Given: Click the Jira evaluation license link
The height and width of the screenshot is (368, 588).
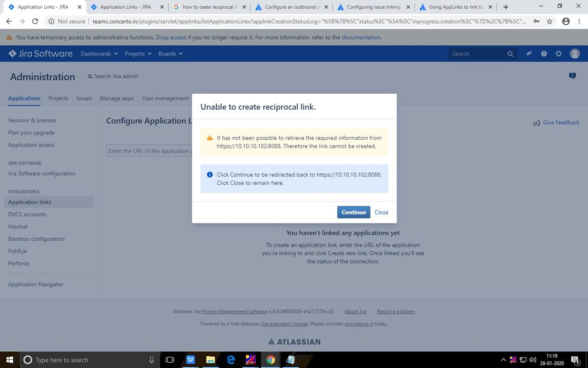Looking at the screenshot, I should pyautogui.click(x=284, y=324).
